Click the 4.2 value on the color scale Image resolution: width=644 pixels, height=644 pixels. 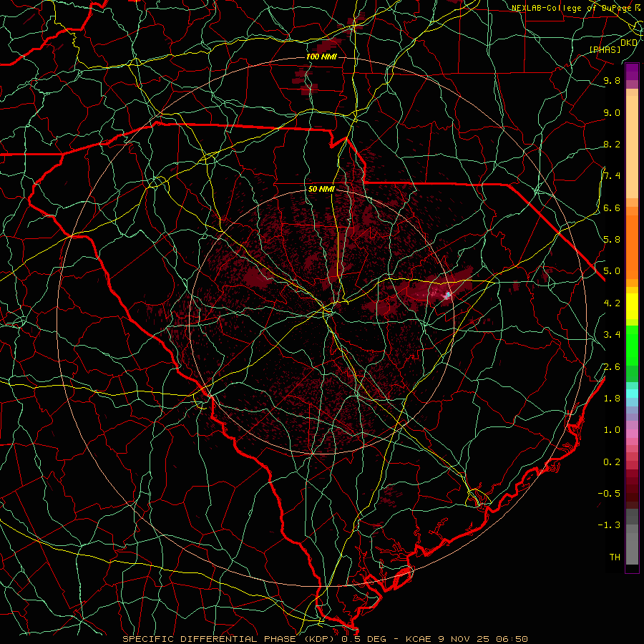612,303
